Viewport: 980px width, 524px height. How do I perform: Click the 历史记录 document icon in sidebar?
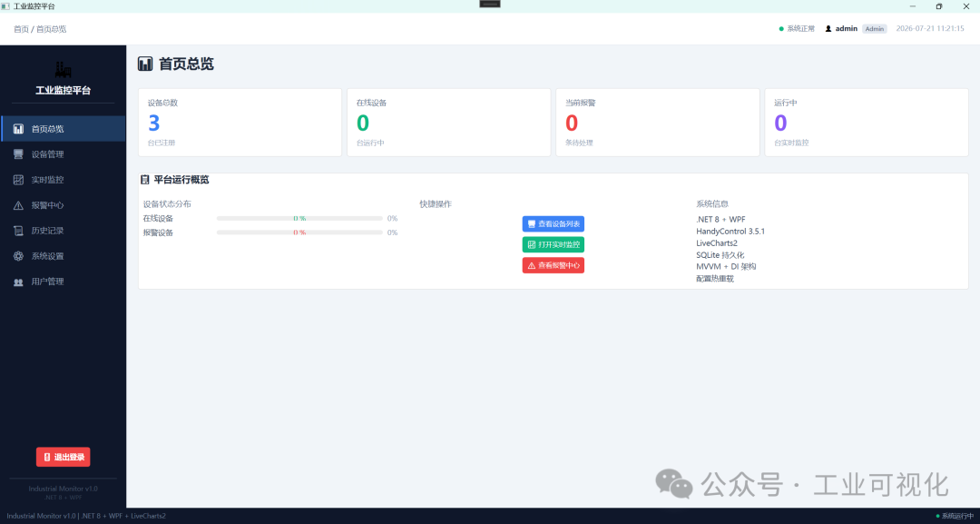18,230
